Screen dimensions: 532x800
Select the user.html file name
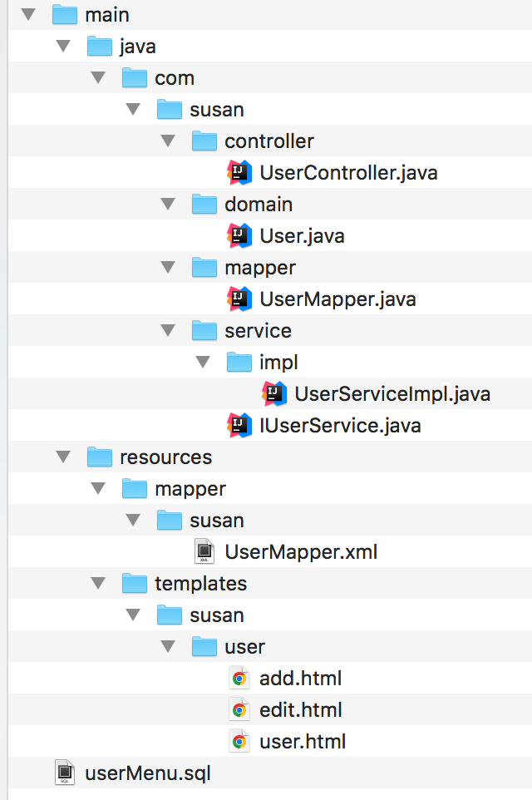tap(303, 742)
